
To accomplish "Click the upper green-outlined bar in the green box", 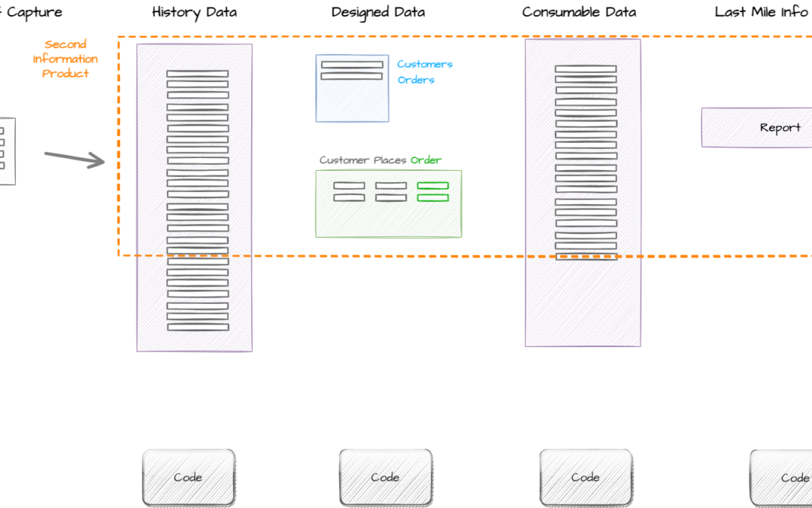I will (x=432, y=186).
